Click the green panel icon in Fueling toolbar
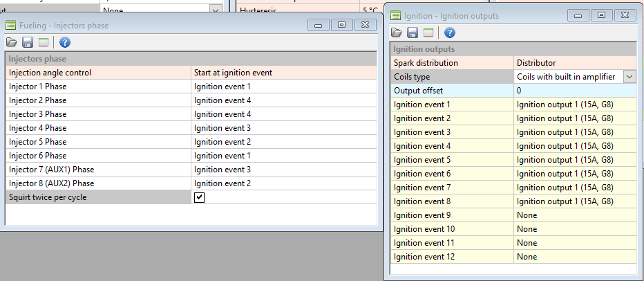This screenshot has width=644, height=281. coord(44,43)
